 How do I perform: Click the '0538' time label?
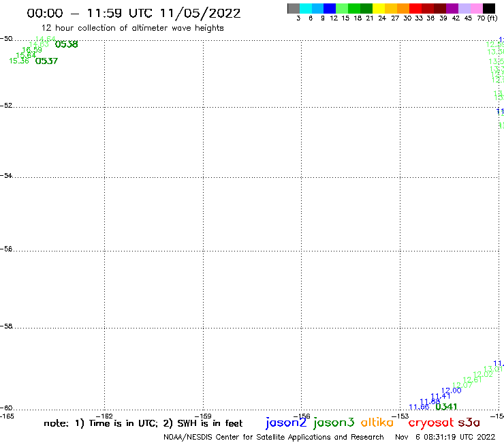coord(66,44)
